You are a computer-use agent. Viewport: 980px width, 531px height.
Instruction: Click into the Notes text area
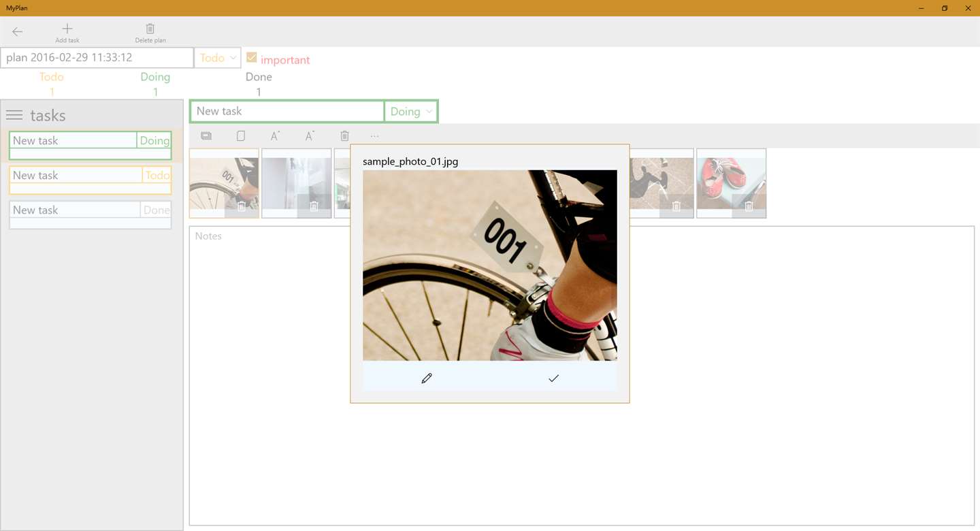tap(582, 376)
